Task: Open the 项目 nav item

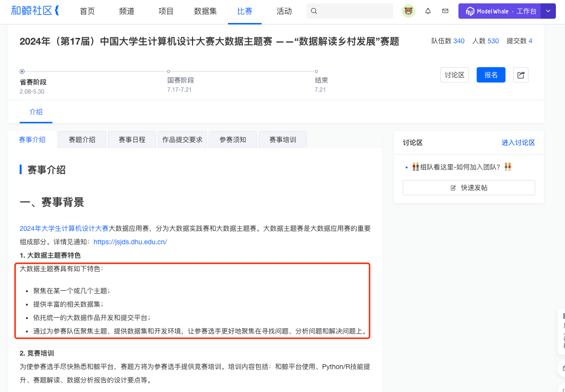Action: pos(166,11)
